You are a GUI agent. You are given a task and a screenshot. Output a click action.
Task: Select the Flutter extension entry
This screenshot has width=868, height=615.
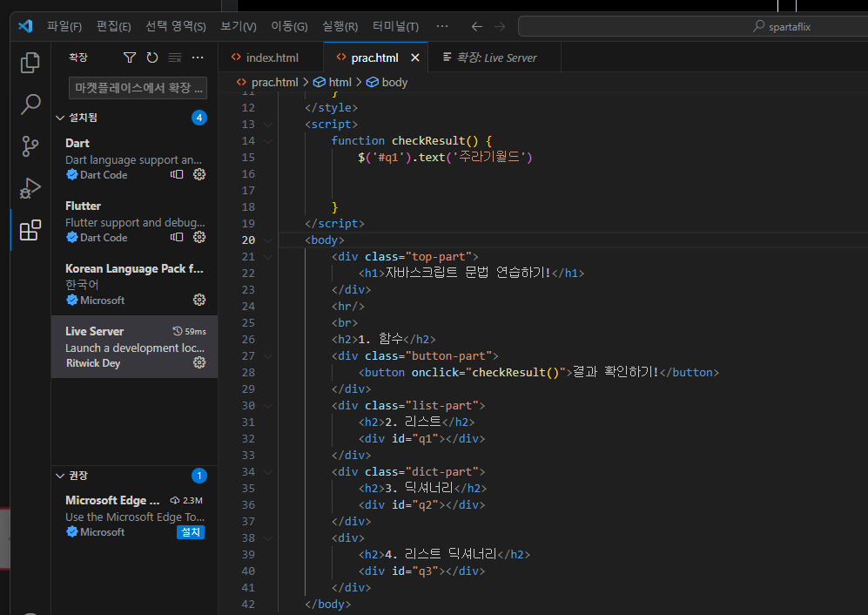coord(135,221)
